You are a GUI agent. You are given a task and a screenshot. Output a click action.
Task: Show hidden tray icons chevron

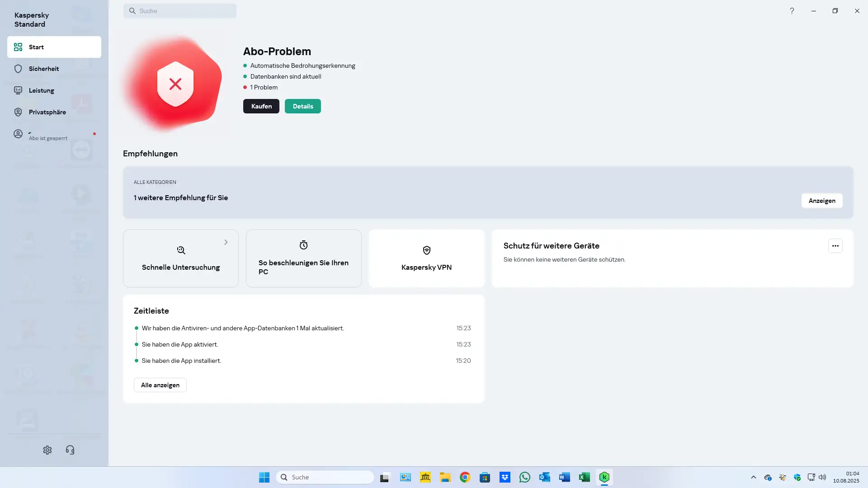(x=753, y=477)
